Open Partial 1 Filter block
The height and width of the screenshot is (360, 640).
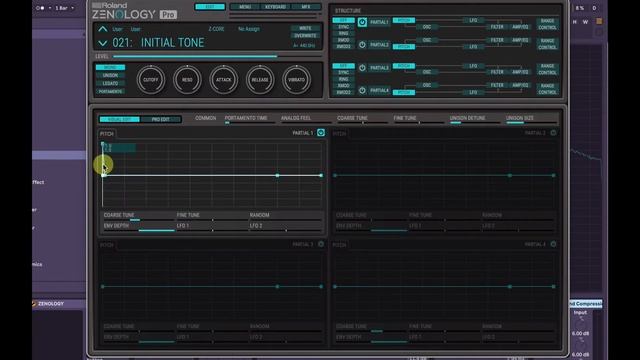[x=497, y=27]
